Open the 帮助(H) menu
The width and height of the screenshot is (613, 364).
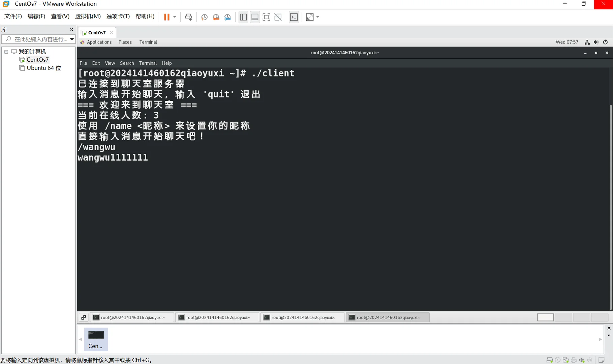145,16
